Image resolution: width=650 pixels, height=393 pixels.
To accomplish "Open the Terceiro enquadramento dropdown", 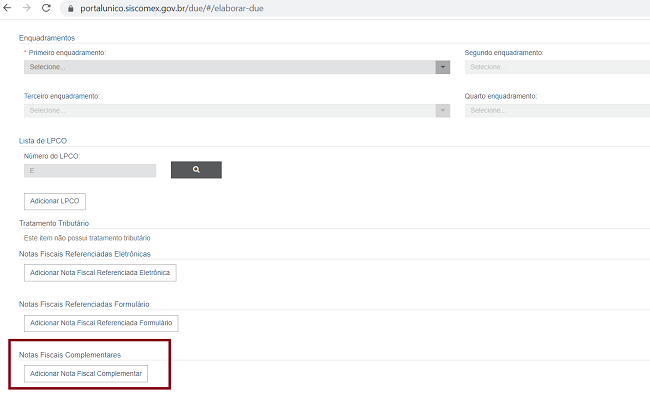I will 237,111.
